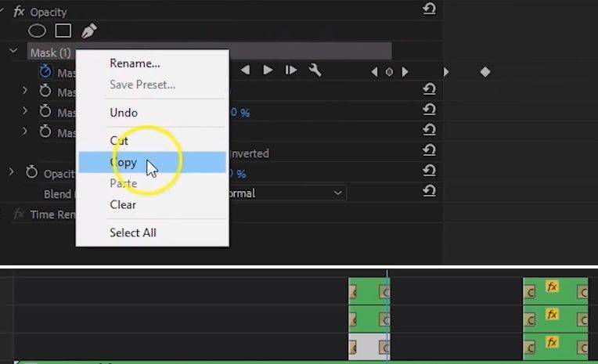The width and height of the screenshot is (598, 364).
Task: Select the ellipse mask tool
Action: click(37, 31)
